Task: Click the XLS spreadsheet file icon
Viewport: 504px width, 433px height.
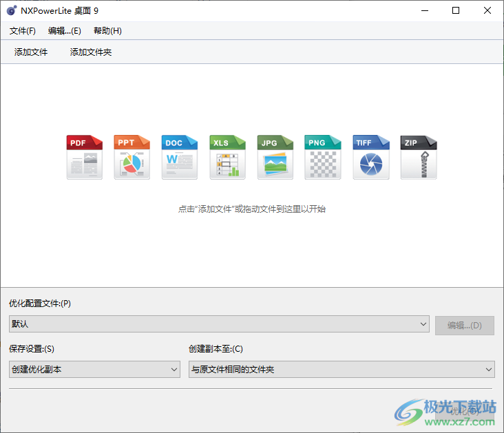Action: pos(228,157)
